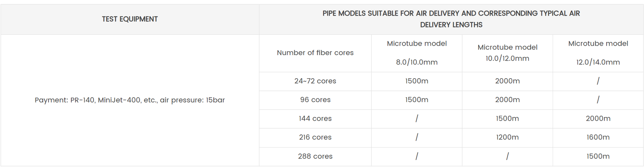This screenshot has width=644, height=167.
Task: Click the 288 cores row label
Action: click(315, 156)
